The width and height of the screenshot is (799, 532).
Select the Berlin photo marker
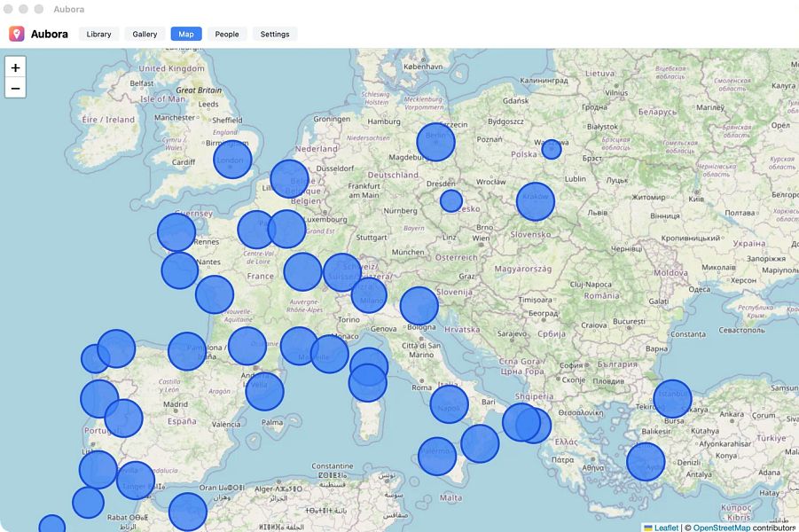435,142
